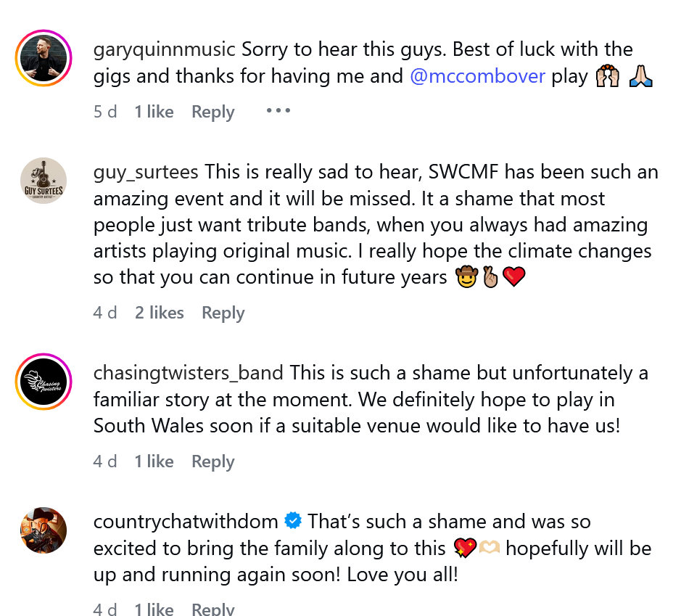The height and width of the screenshot is (616, 681).
Task: Open garyquinnmusic's profile picture
Action: (x=44, y=58)
